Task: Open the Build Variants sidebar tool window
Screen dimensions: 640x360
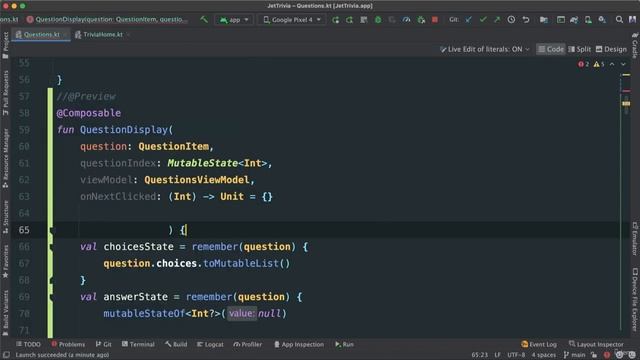Action: click(x=5, y=312)
